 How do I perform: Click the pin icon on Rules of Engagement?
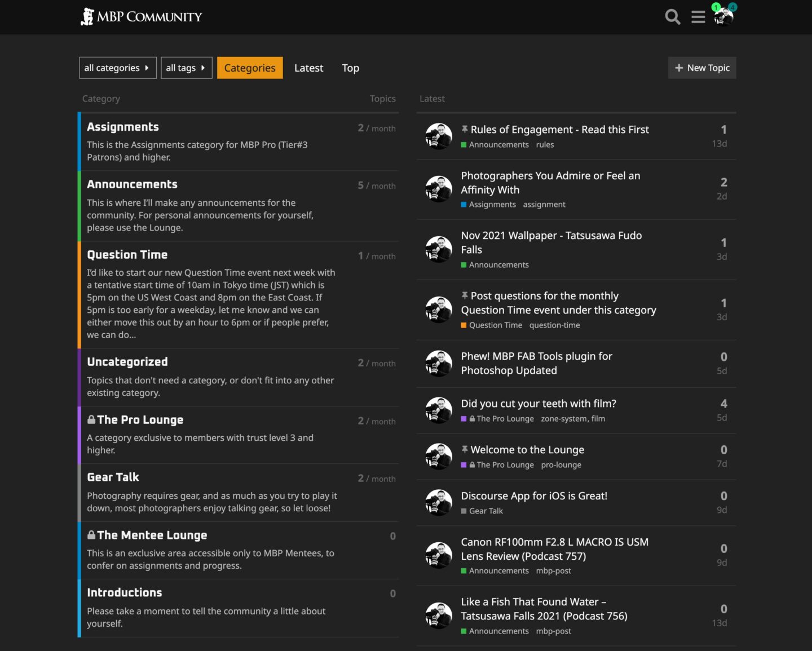click(x=465, y=129)
